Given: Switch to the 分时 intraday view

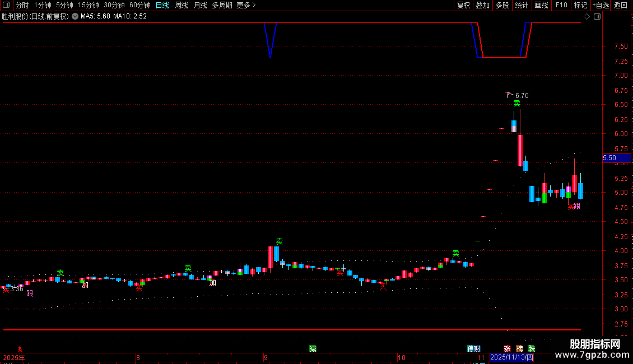Looking at the screenshot, I should click(22, 5).
